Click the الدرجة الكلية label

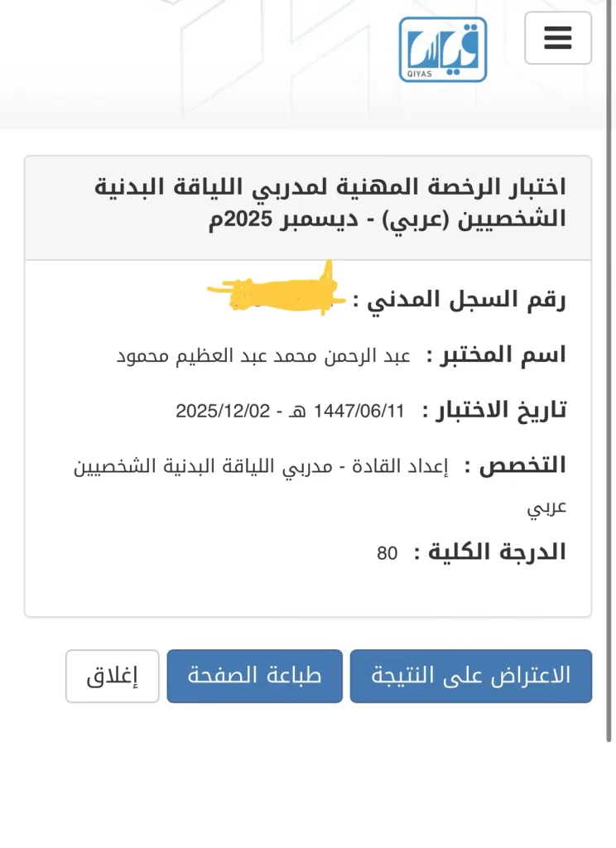pyautogui.click(x=497, y=552)
